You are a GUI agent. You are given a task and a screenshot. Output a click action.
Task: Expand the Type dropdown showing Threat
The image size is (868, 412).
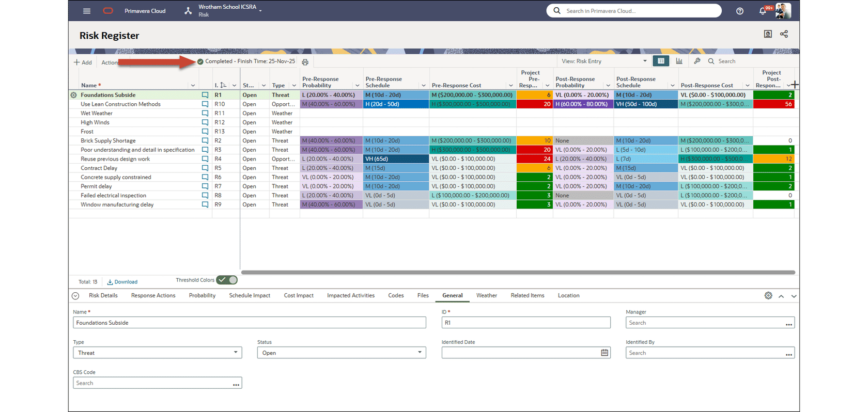click(158, 353)
